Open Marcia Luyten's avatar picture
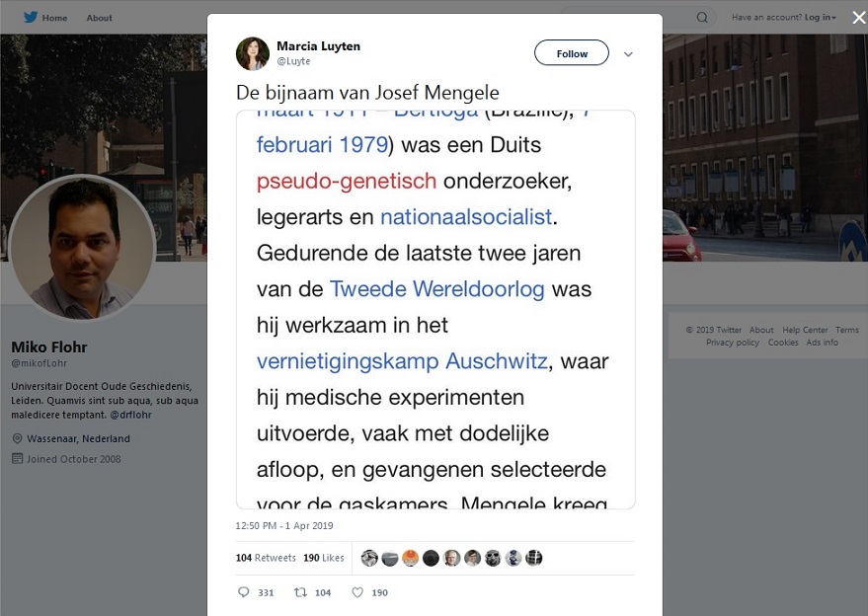868x616 pixels. pos(253,53)
